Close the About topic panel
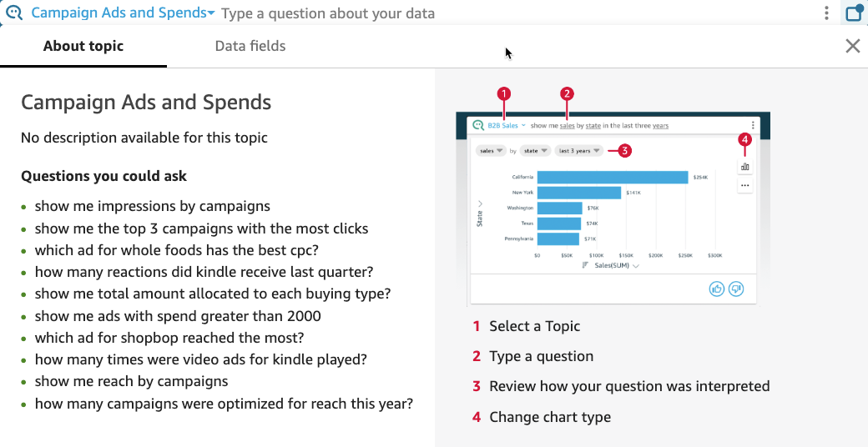Screen dimensions: 868x447 coord(852,46)
